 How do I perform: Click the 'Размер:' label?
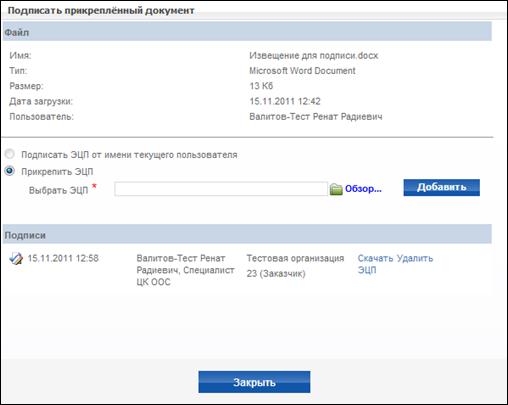(26, 86)
